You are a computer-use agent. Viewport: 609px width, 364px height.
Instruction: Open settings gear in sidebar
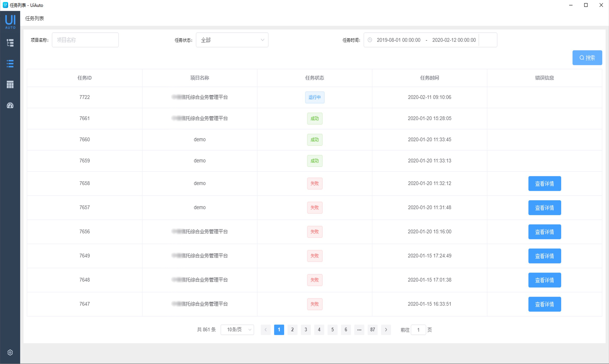pyautogui.click(x=10, y=353)
